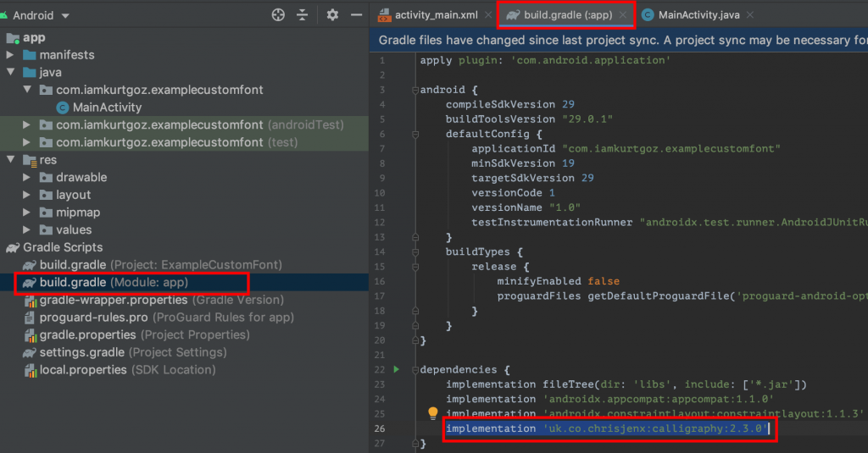Open settings.gradle (Project Settings)
868x453 pixels.
[x=125, y=352]
